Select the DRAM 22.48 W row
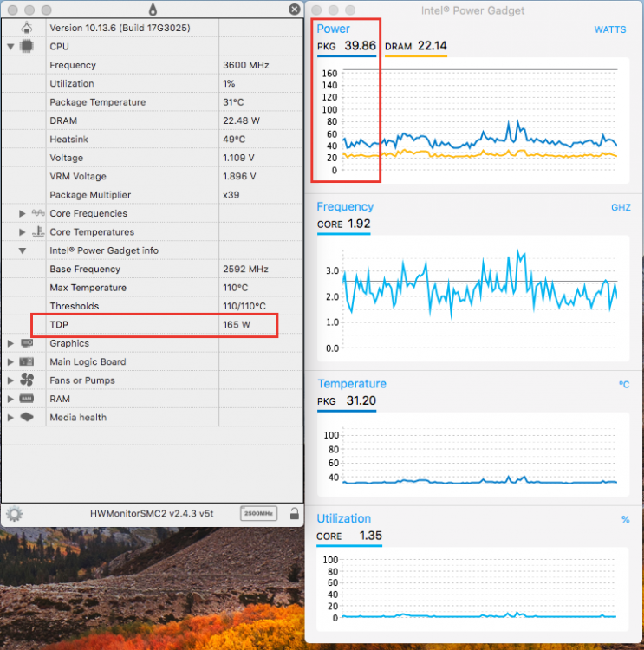Image resolution: width=644 pixels, height=650 pixels. (153, 120)
